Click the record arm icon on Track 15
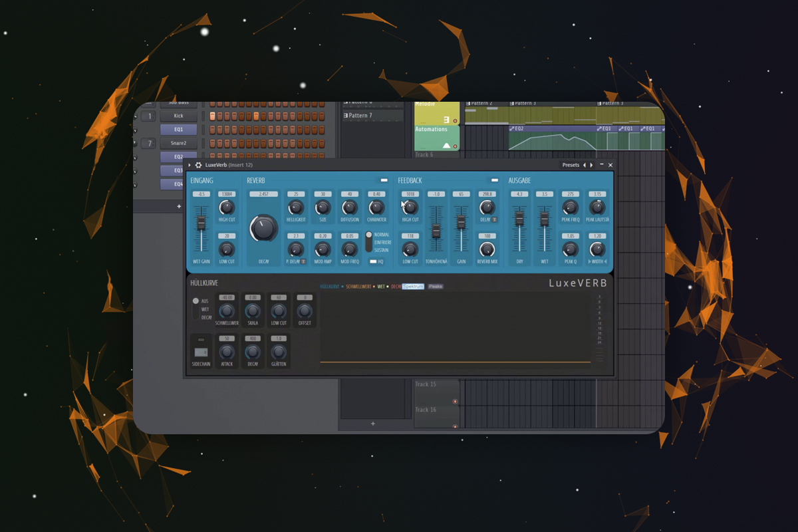 [455, 401]
